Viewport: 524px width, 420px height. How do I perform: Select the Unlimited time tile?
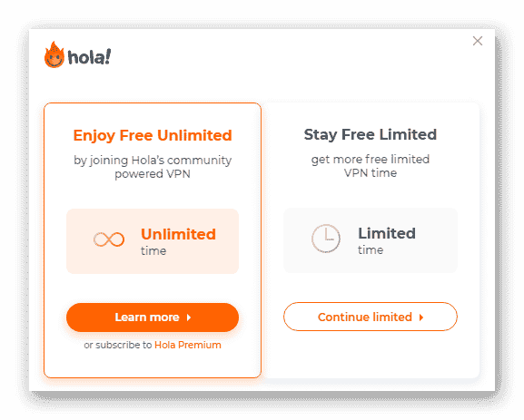pyautogui.click(x=153, y=241)
